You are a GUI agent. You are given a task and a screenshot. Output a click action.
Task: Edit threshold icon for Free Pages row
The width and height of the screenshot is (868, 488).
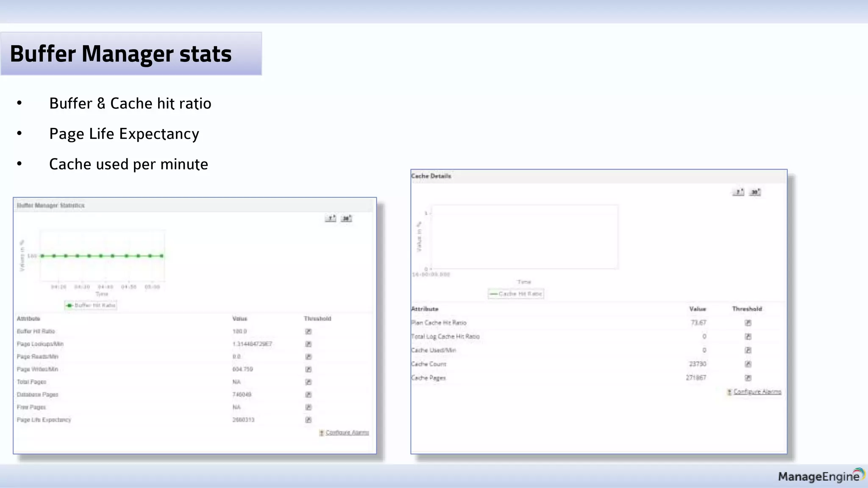click(x=309, y=407)
